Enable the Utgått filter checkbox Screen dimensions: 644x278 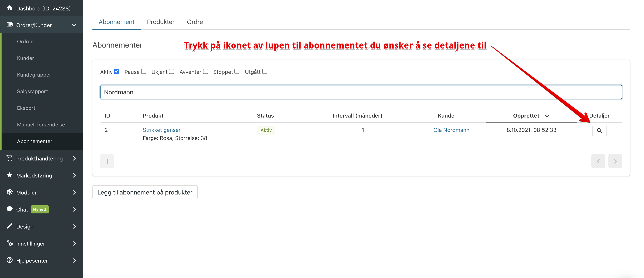(265, 72)
